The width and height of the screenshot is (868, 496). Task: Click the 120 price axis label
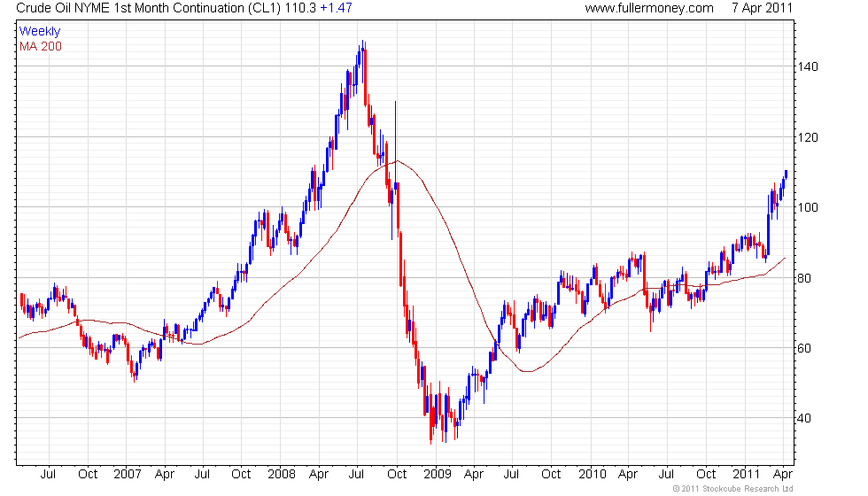(x=807, y=137)
